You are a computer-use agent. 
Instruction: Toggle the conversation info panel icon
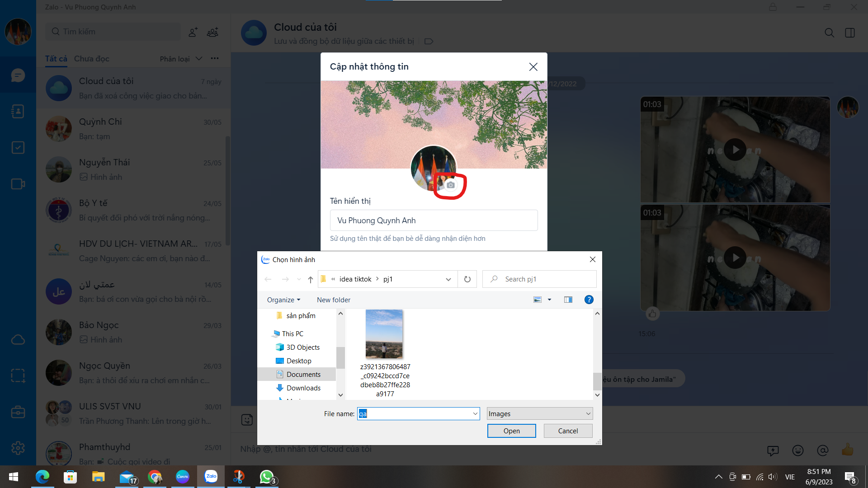(850, 33)
